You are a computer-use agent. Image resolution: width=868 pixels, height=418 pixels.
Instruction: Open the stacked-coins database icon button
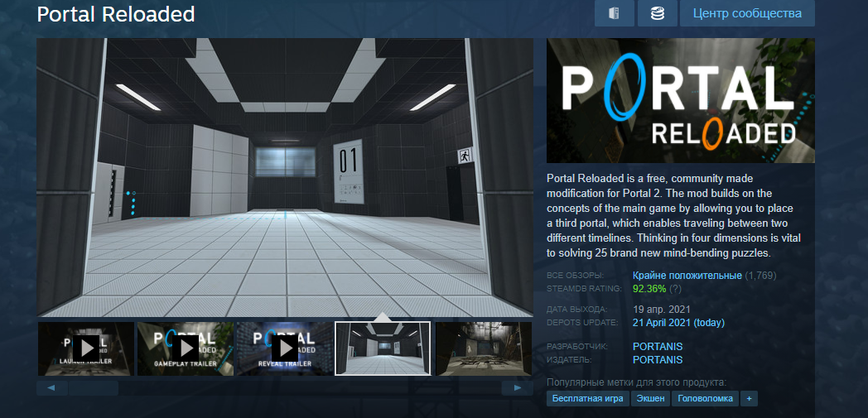(658, 13)
